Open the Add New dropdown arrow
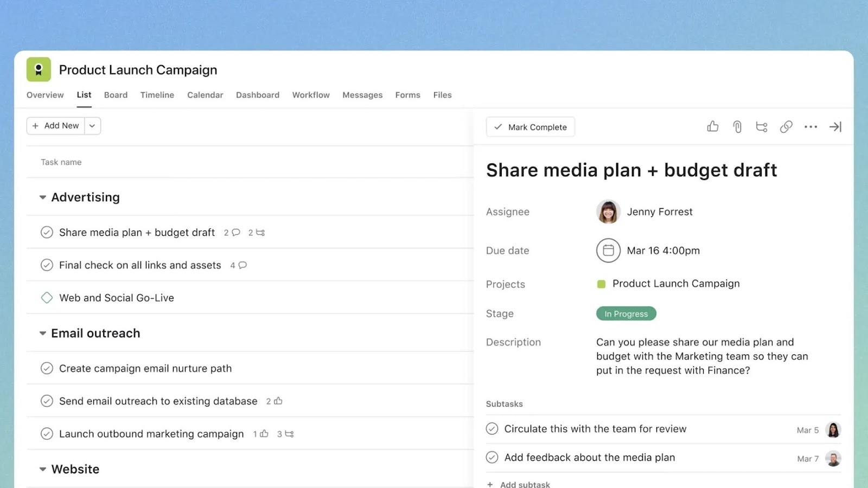This screenshot has height=488, width=868. [x=92, y=125]
